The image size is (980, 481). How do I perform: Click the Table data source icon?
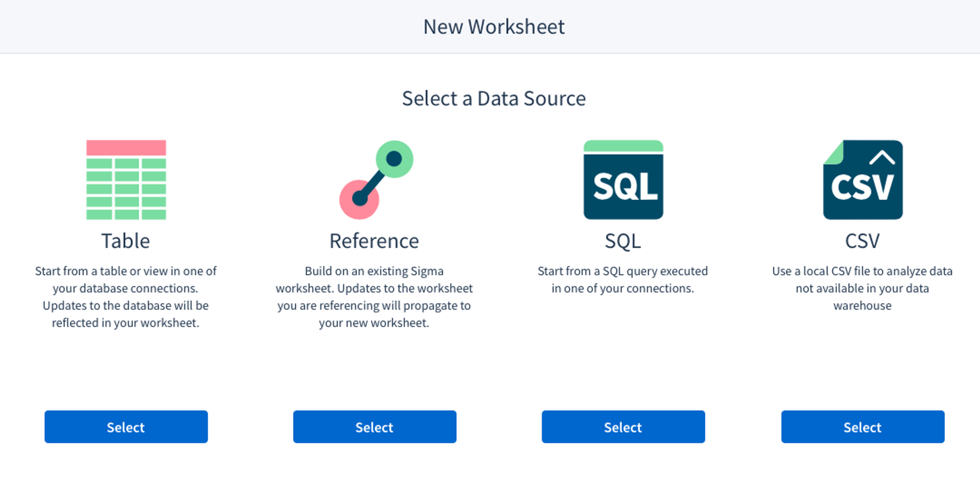pyautogui.click(x=126, y=180)
